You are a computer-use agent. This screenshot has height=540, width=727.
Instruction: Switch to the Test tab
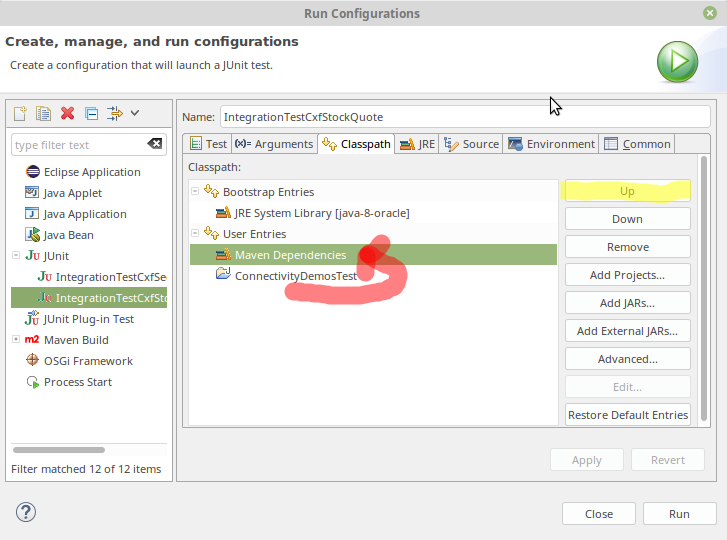click(x=208, y=144)
